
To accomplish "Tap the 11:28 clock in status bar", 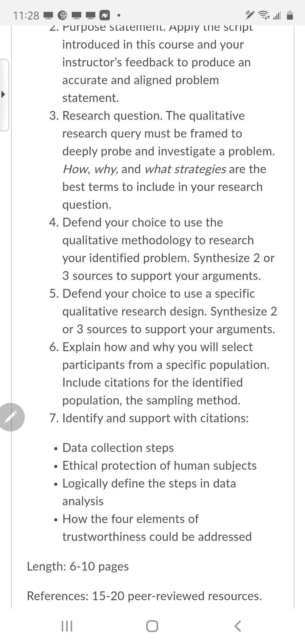I will pos(26,15).
